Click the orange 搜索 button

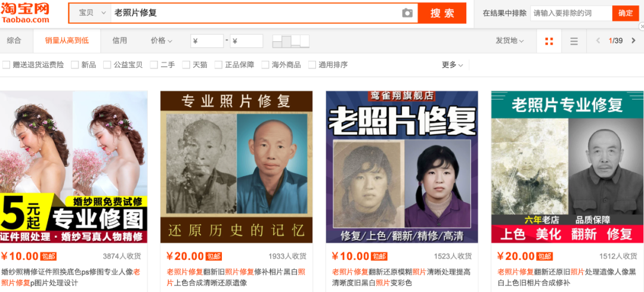point(442,13)
